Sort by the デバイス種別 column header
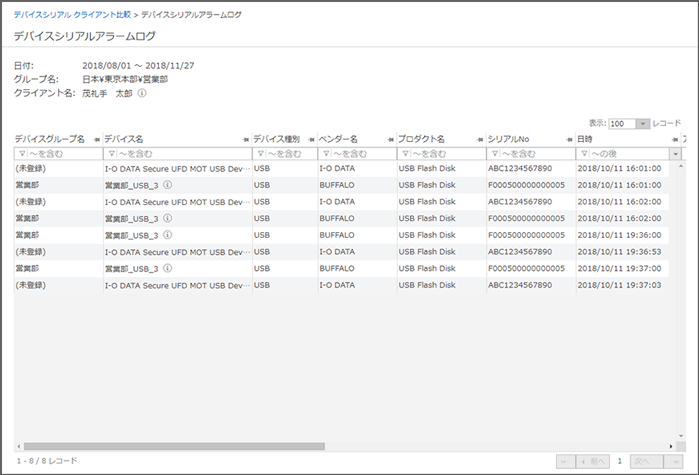This screenshot has height=475, width=699. tap(278, 139)
